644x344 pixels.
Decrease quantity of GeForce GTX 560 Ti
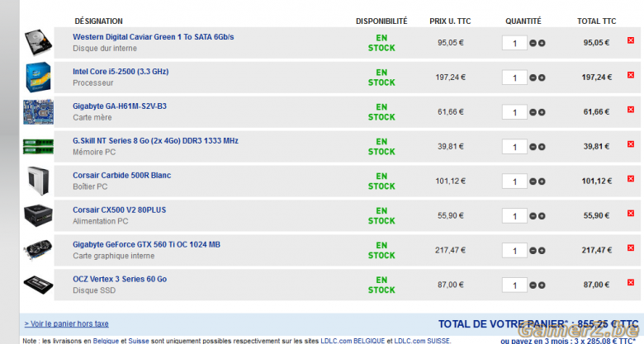tap(533, 251)
